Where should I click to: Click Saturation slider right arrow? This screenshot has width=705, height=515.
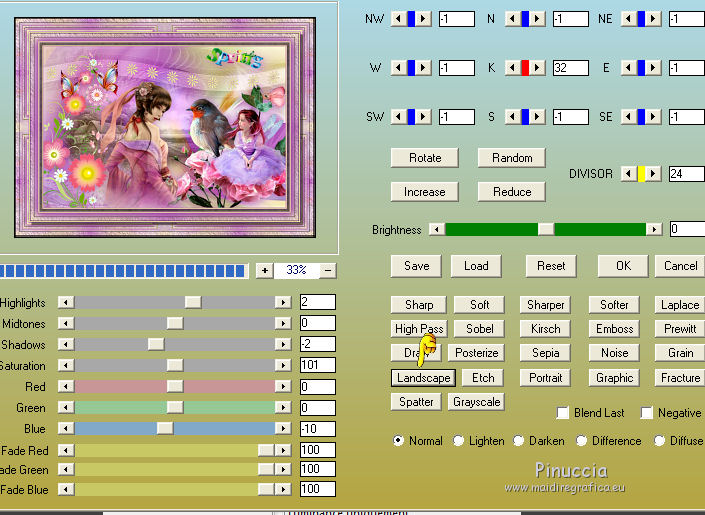tap(283, 365)
